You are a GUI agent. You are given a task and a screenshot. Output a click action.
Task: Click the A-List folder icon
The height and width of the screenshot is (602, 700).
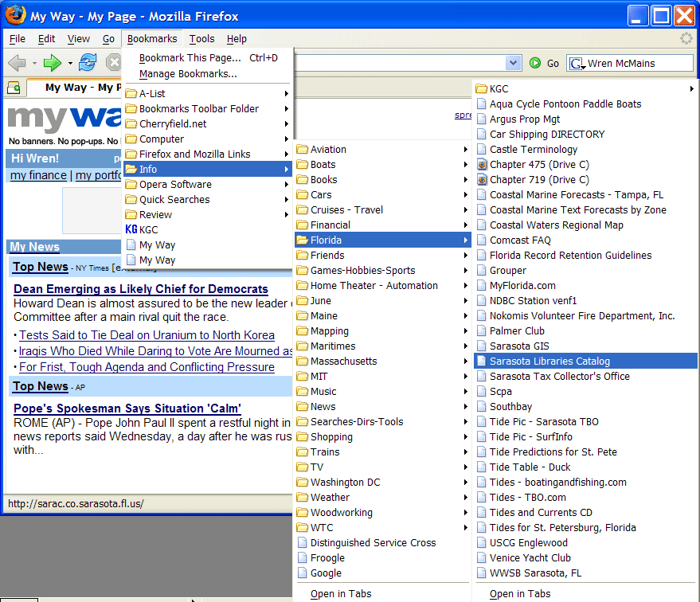pos(131,94)
